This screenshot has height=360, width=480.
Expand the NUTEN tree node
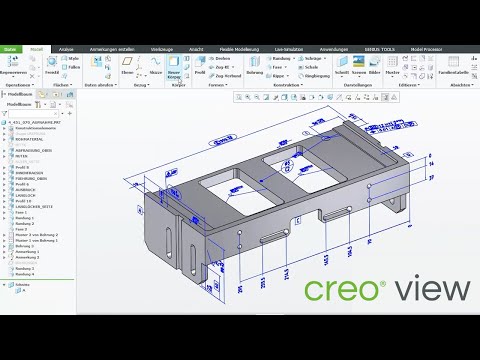[x=4, y=156]
